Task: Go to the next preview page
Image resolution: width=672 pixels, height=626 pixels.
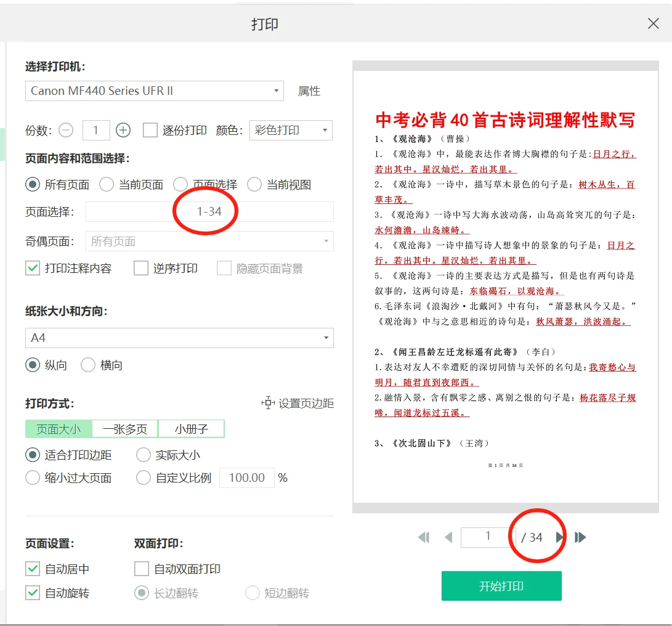Action: [x=559, y=537]
